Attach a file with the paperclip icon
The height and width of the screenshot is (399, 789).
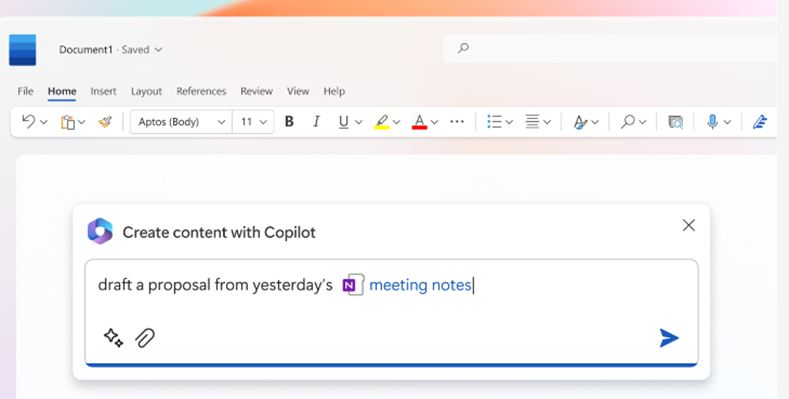coord(145,338)
